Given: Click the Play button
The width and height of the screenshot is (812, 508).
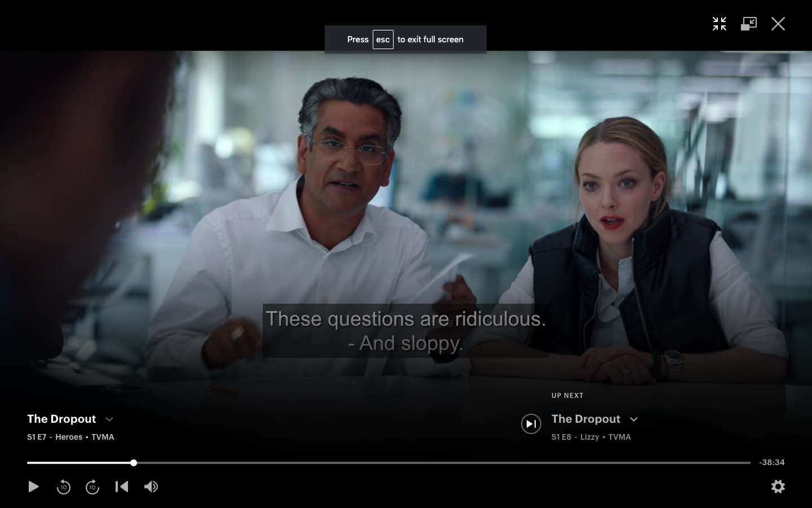Looking at the screenshot, I should point(33,487).
